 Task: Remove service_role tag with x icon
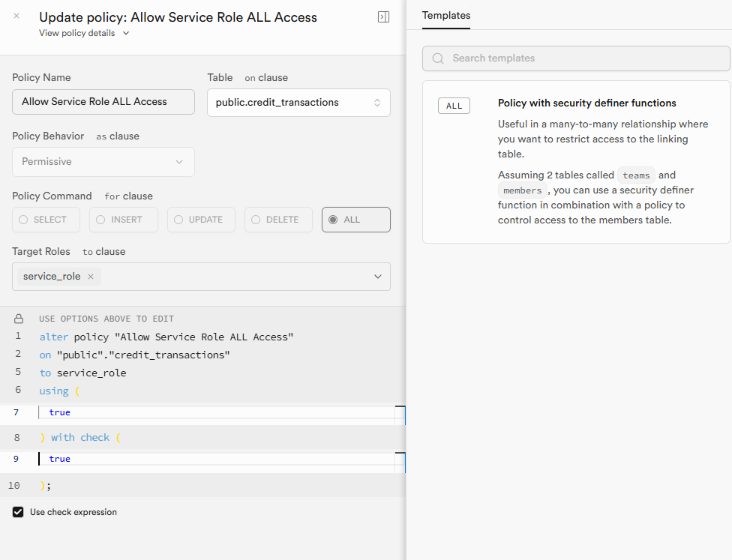coord(91,277)
